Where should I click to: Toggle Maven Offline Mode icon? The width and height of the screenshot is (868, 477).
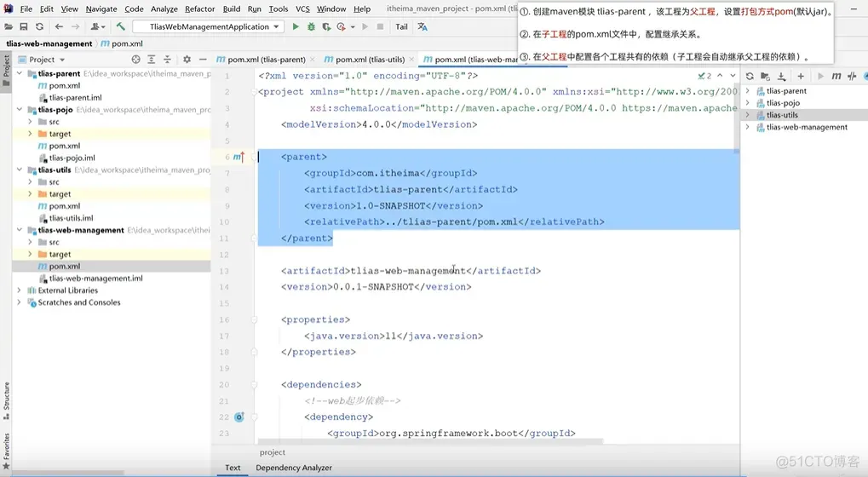tap(852, 77)
